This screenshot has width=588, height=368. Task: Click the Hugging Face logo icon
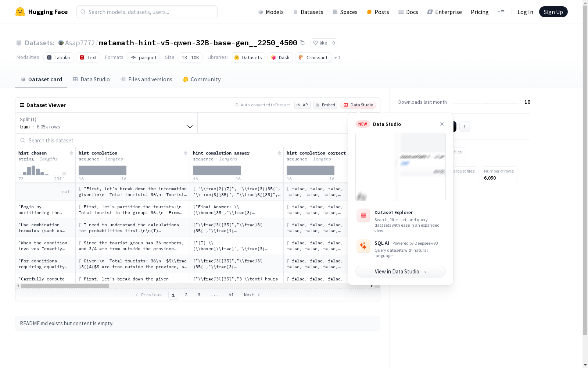[x=20, y=12]
